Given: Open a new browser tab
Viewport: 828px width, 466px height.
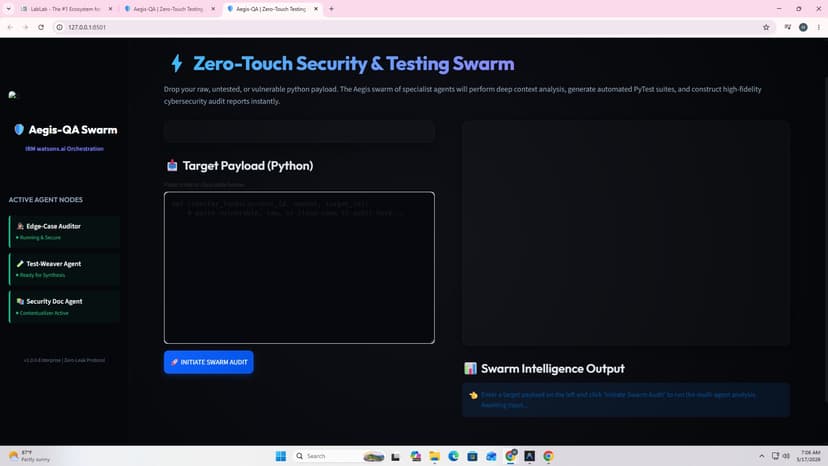Looking at the screenshot, I should click(x=331, y=9).
